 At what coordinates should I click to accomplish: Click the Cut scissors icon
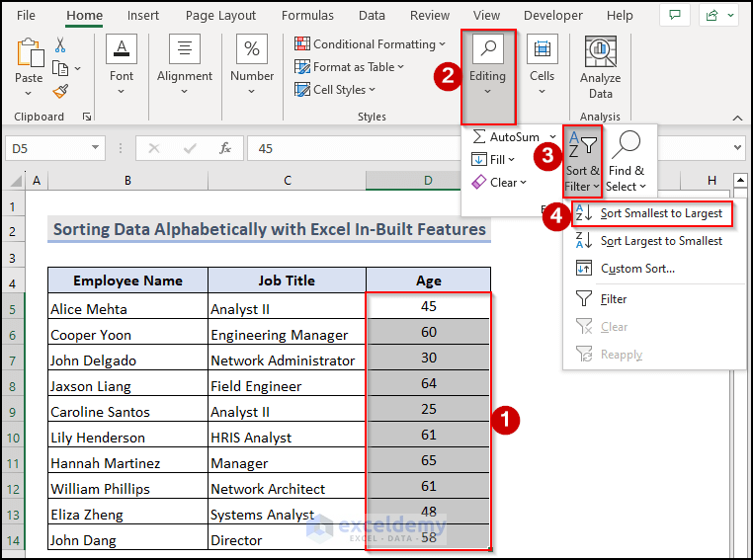[x=60, y=45]
